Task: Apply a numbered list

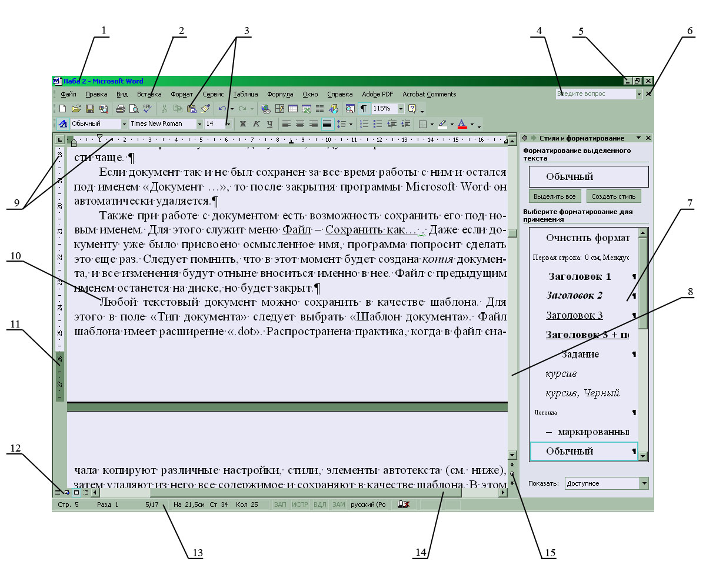Action: click(364, 124)
